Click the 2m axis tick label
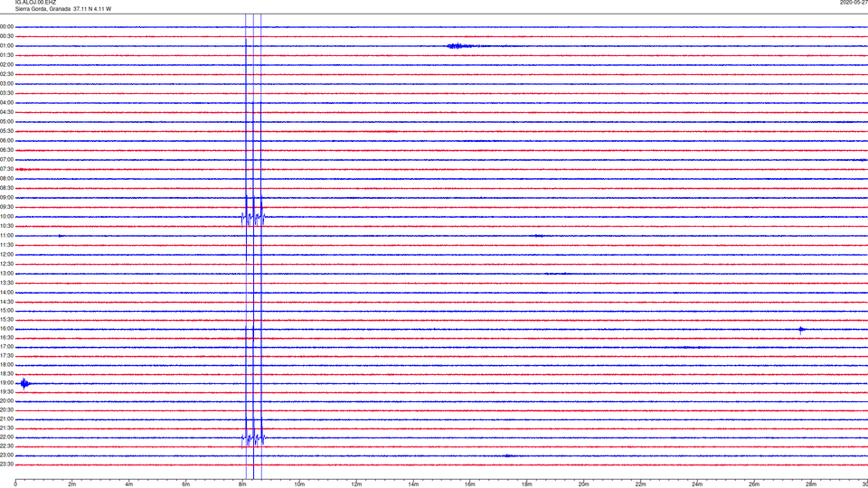Viewport: 868px width, 488px height. (72, 484)
